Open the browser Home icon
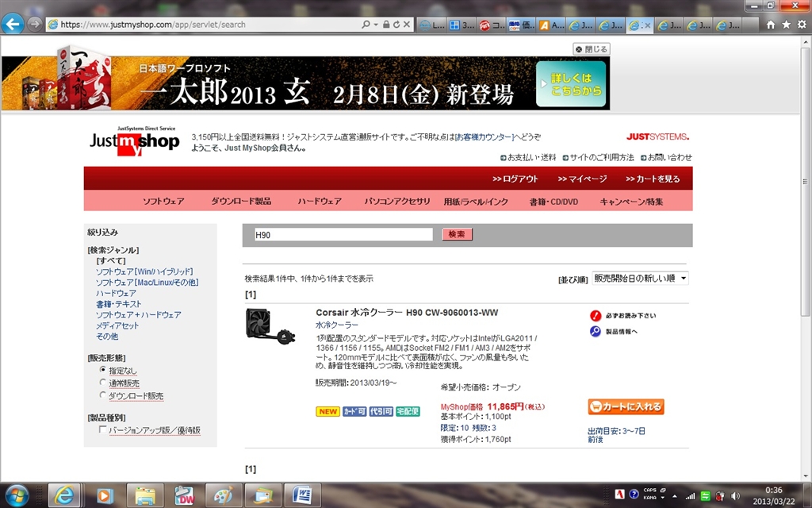The height and width of the screenshot is (508, 812). (771, 25)
